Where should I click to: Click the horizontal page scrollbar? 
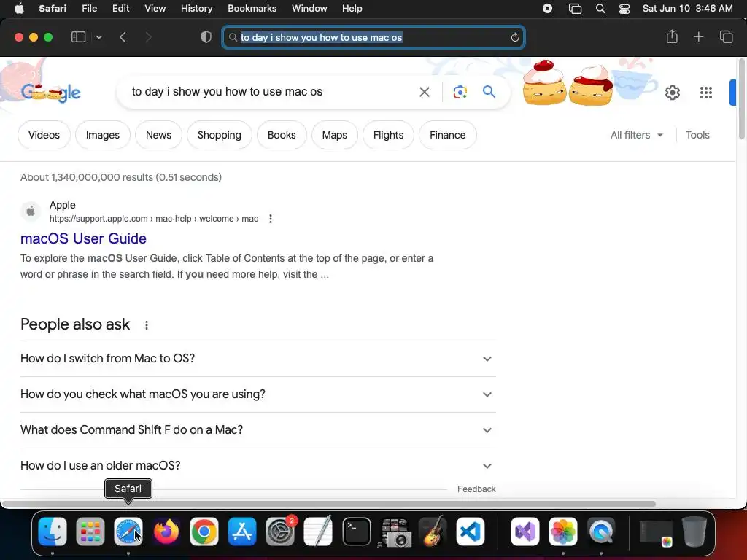pyautogui.click(x=329, y=504)
